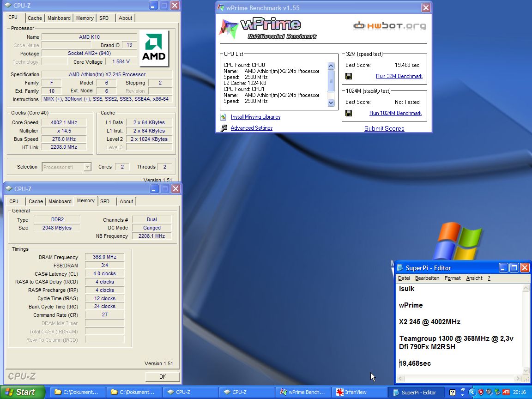This screenshot has height=399, width=532.
Task: Click in the SuperPi Editor text area
Action: 459,329
